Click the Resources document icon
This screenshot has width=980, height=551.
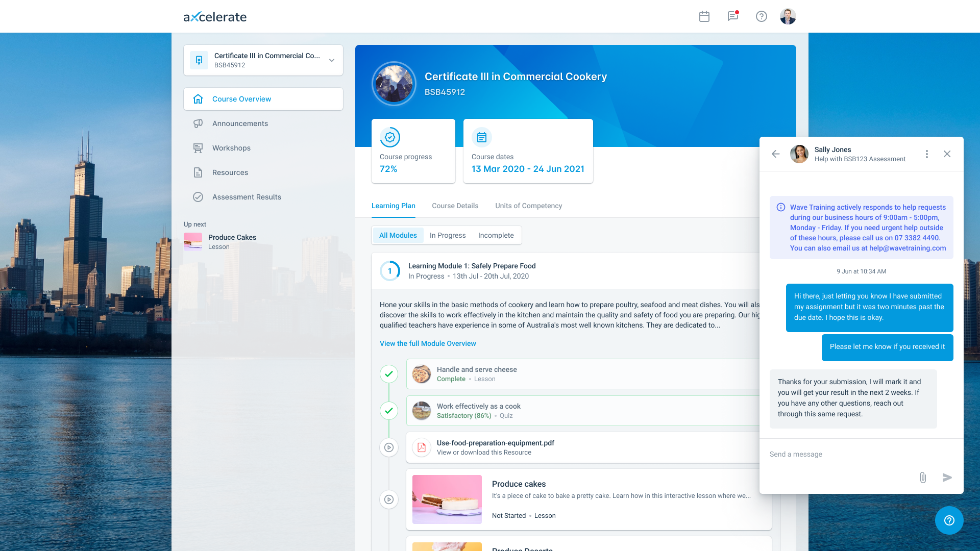(198, 172)
